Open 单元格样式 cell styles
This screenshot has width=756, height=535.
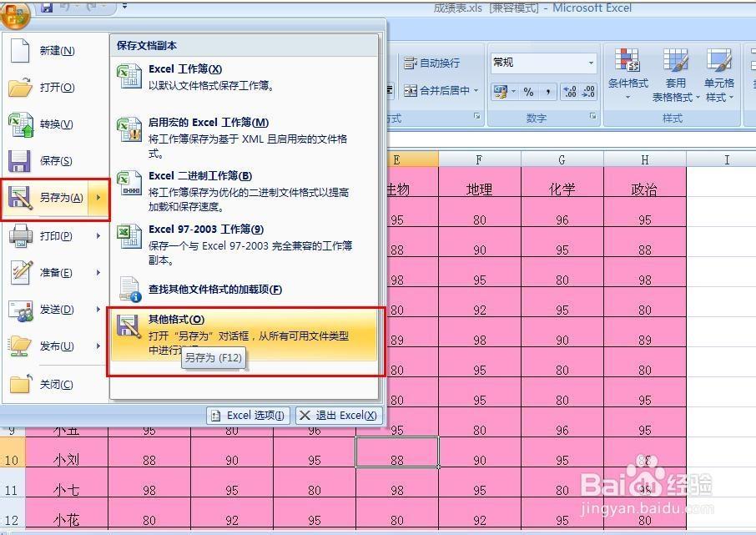pyautogui.click(x=719, y=75)
